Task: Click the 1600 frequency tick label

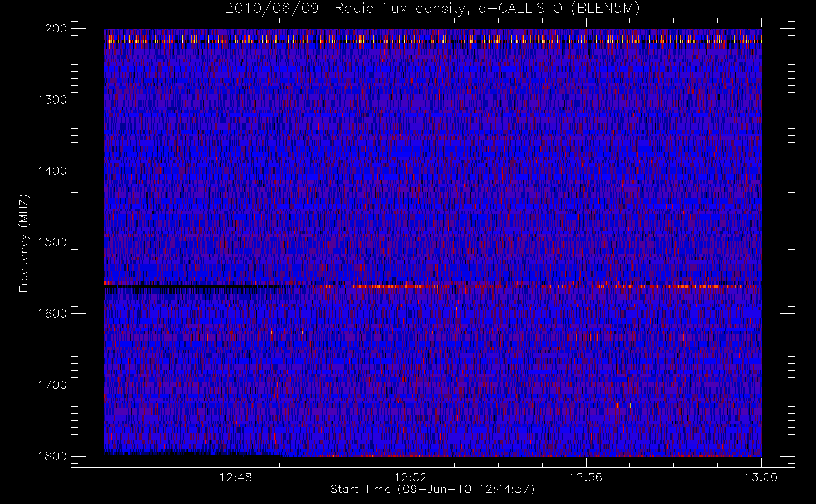Action: point(52,313)
